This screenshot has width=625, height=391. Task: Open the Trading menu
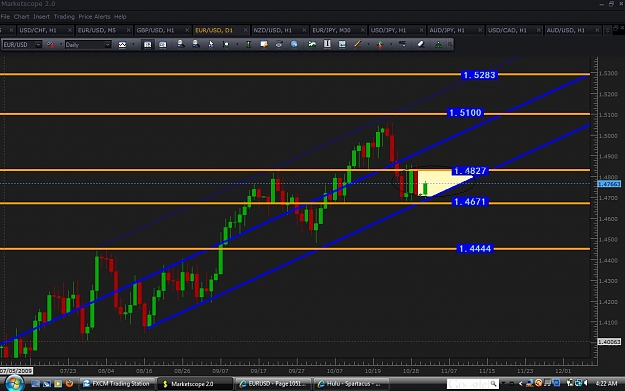pyautogui.click(x=64, y=17)
